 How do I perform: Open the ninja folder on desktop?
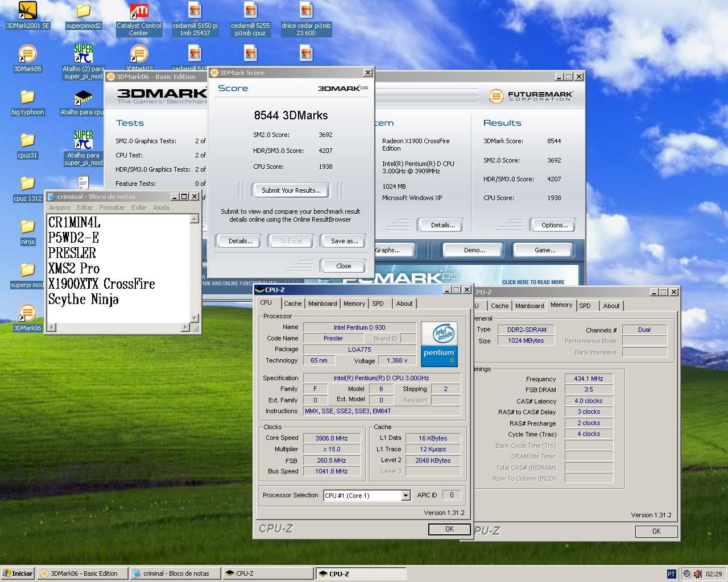27,231
